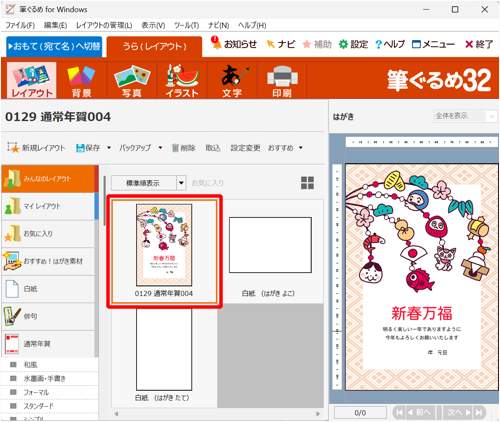Click the お気に入り filter beside the sort dropdown
The height and width of the screenshot is (422, 500).
[207, 183]
